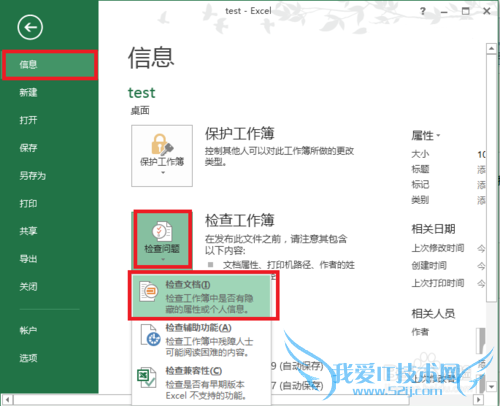Click the 桌面 file location text
This screenshot has width=500, height=406.
click(140, 110)
